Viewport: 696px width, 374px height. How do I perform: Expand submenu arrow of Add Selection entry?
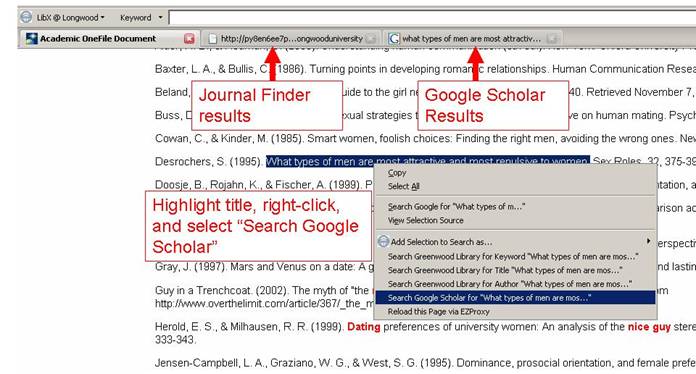649,241
